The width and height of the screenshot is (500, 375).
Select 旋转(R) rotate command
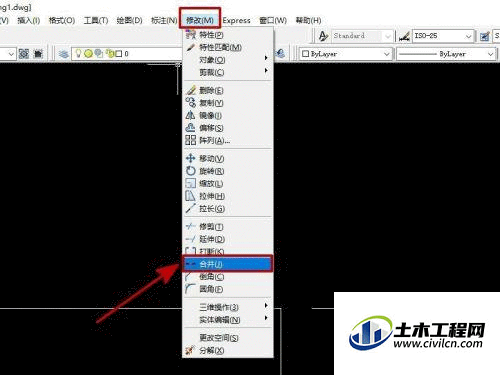click(x=228, y=171)
